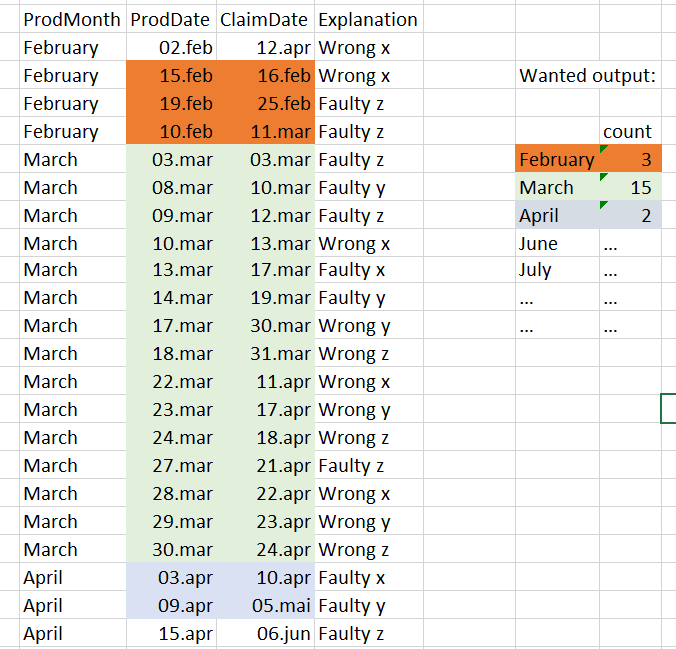The width and height of the screenshot is (676, 649).
Task: Click the green error indicator beside February count
Action: pyautogui.click(x=604, y=149)
